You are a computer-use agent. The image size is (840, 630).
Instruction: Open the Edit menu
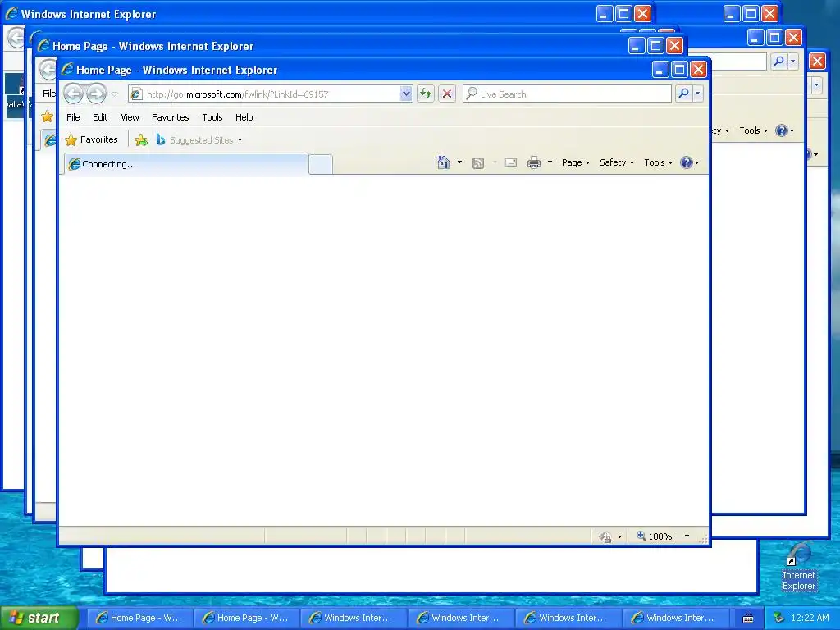click(100, 117)
